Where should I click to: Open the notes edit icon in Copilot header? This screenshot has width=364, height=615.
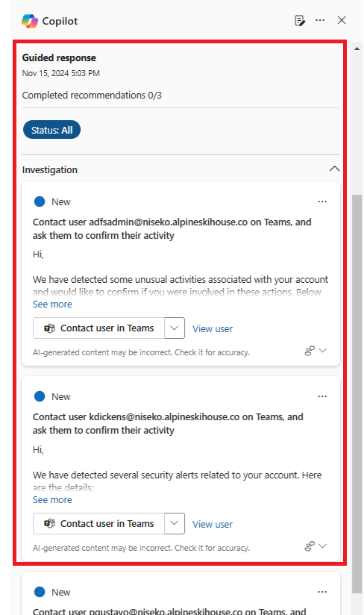click(300, 20)
